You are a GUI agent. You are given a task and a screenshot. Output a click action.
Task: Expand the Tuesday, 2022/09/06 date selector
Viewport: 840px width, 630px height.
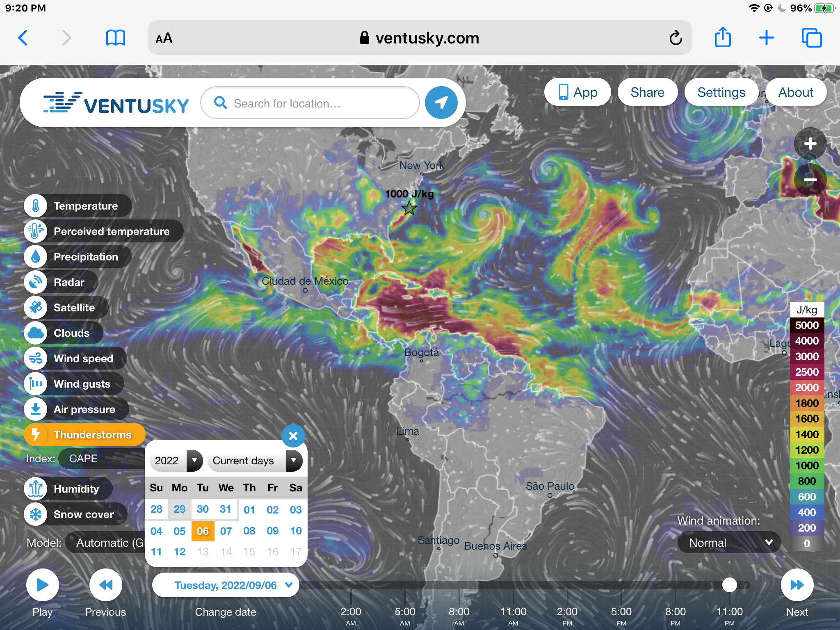(226, 585)
